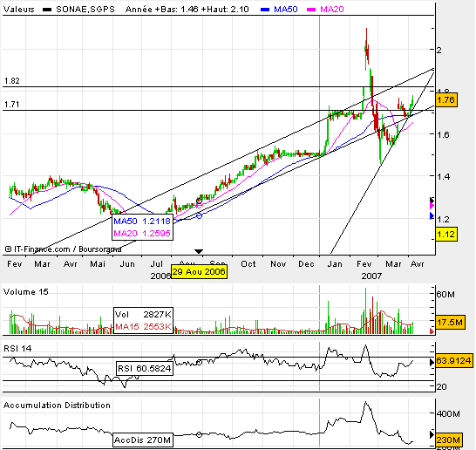This screenshot has height=450, width=476.
Task: Open the IT-Finance.com / Boursorama copyright text
Action: click(x=63, y=249)
